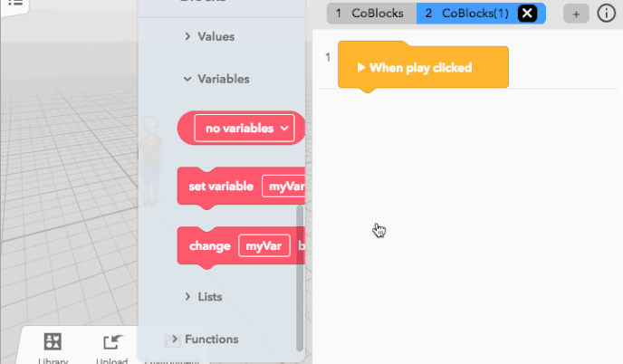
Task: Click the block palette scrollbar
Action: (x=300, y=278)
